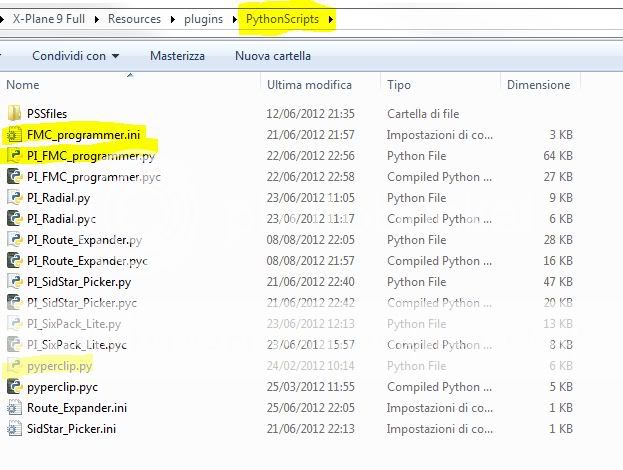Click the PI_SixPack_Lite.py file icon
The width and height of the screenshot is (623, 470).
[14, 324]
